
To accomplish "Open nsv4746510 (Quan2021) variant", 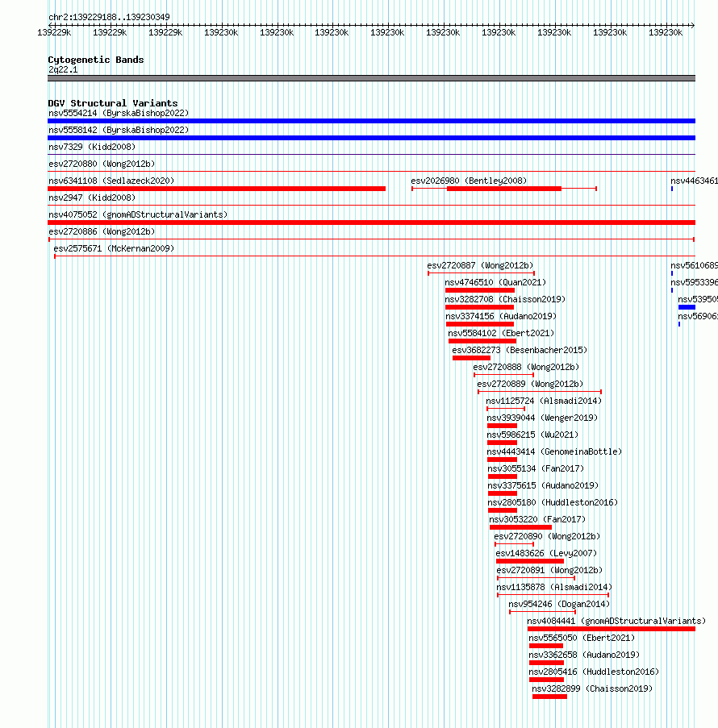I will pyautogui.click(x=495, y=283).
